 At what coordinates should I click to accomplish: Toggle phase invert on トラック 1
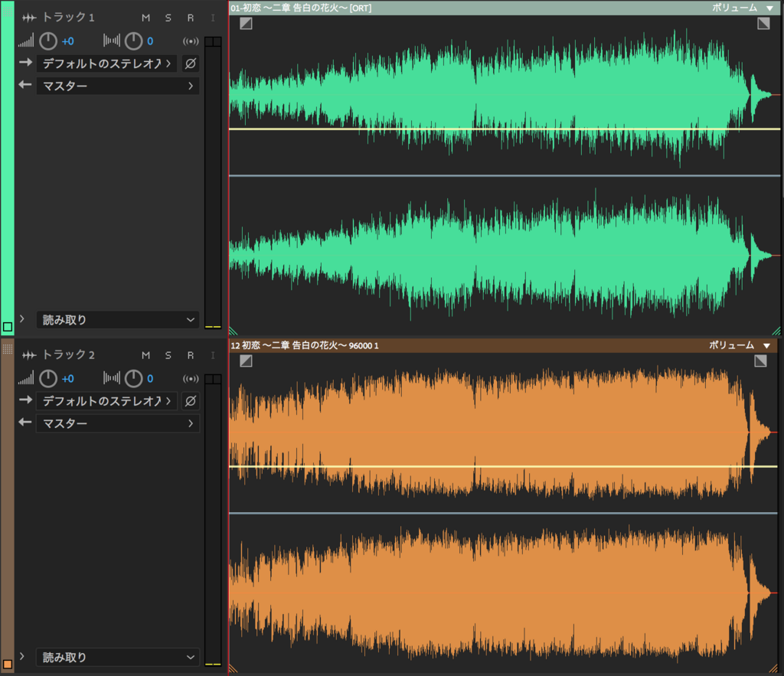pos(191,64)
